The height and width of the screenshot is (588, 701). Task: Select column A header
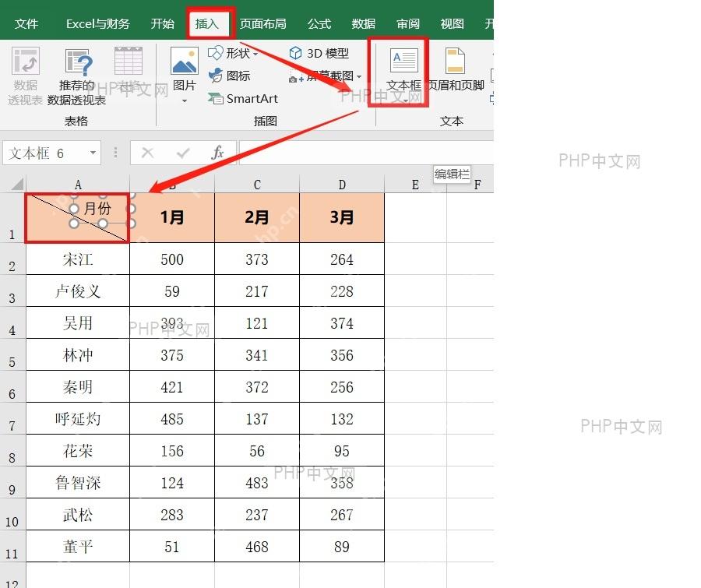pyautogui.click(x=78, y=185)
